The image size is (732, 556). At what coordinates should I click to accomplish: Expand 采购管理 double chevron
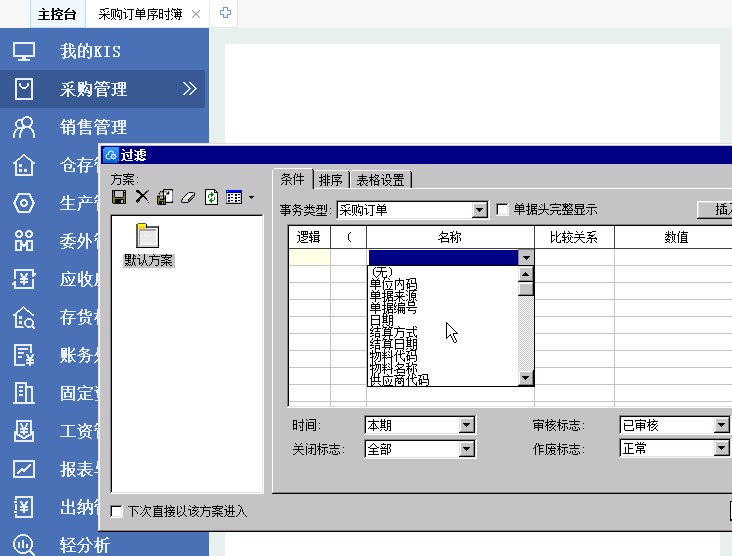tap(190, 89)
